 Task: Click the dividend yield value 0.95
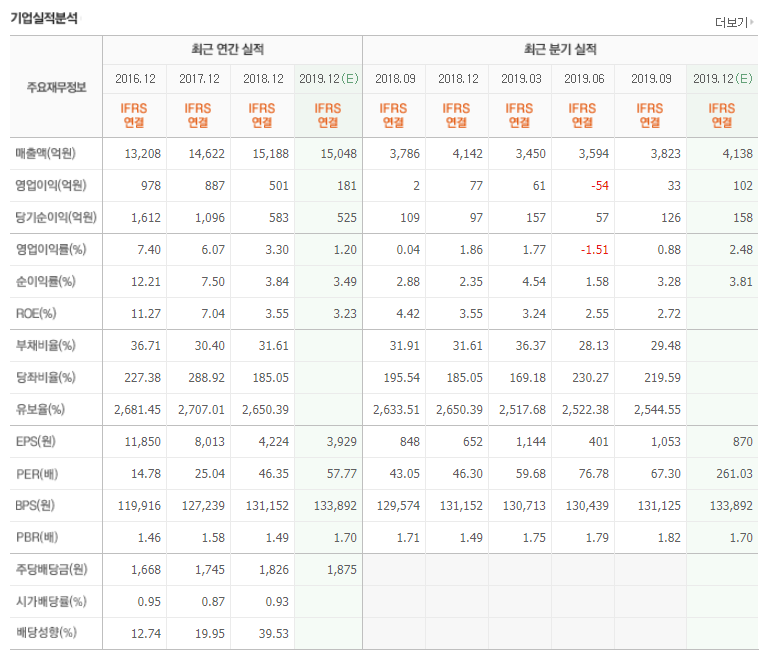[149, 602]
